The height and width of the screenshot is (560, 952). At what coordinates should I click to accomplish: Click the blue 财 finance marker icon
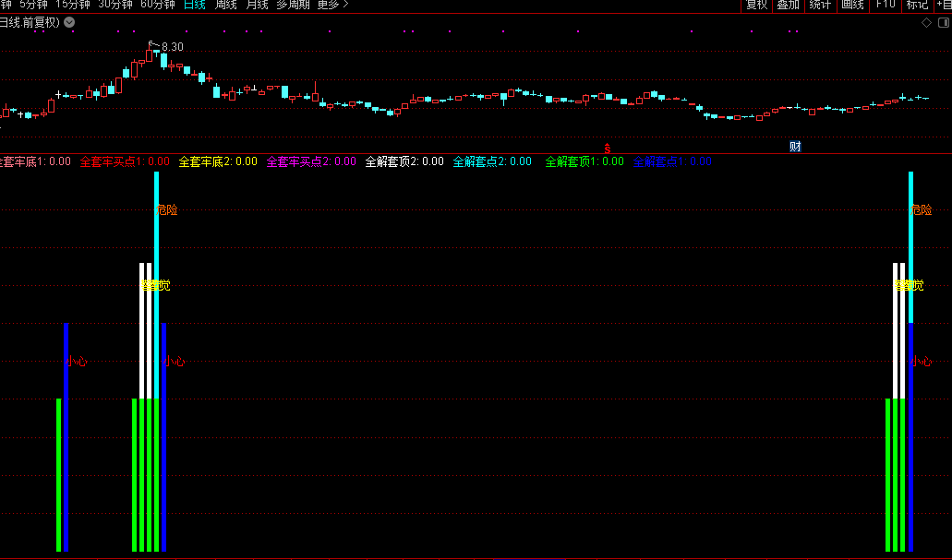pos(795,147)
